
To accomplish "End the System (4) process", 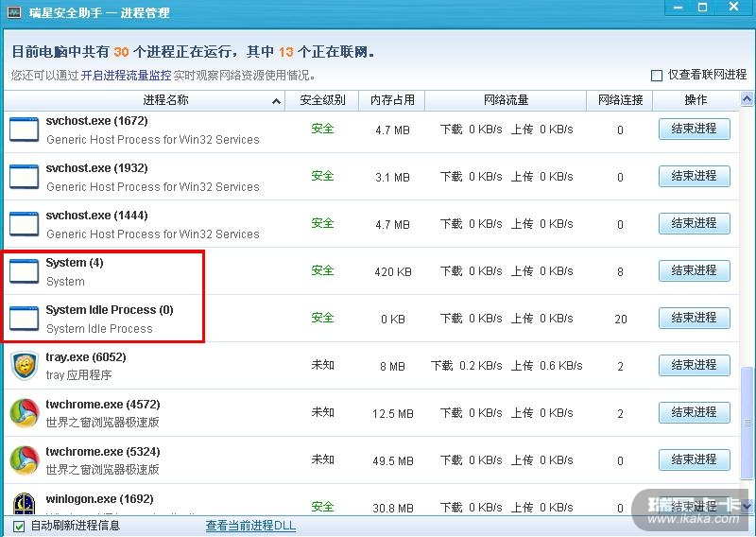I will pyautogui.click(x=695, y=270).
